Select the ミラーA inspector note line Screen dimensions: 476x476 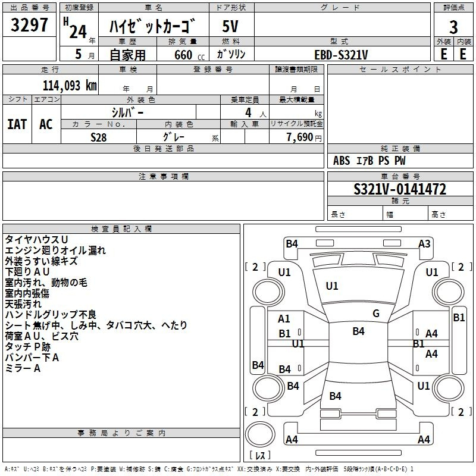(x=23, y=368)
